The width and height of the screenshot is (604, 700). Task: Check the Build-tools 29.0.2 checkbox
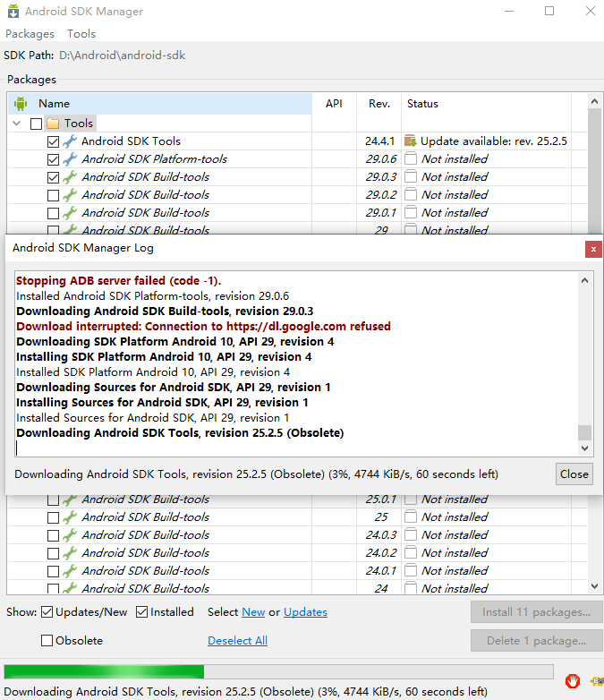(x=53, y=195)
